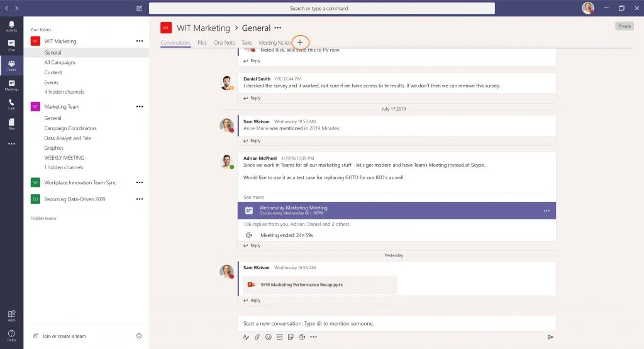The image size is (644, 349).
Task: Open the Chat icon in sidebar
Action: pos(11,45)
